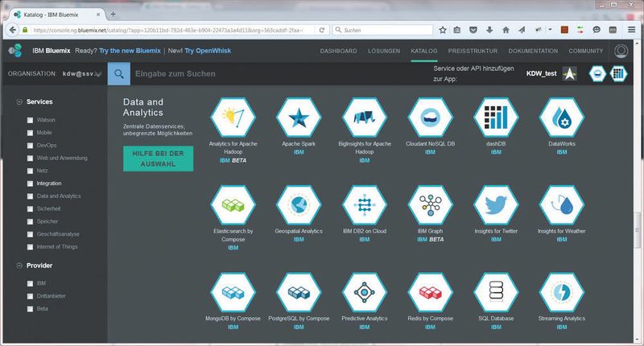The image size is (644, 346).
Task: Open the Organisation dropdown
Action: [x=82, y=74]
